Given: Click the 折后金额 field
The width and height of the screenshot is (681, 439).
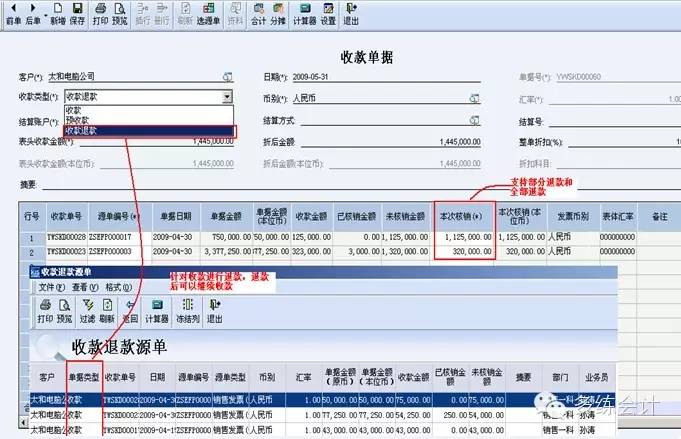Looking at the screenshot, I should tap(390, 142).
